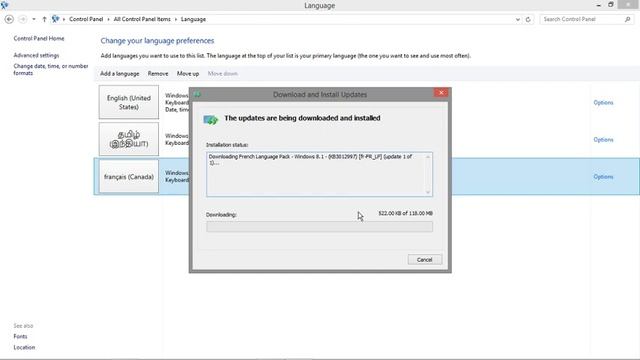Click the download size text

(405, 213)
